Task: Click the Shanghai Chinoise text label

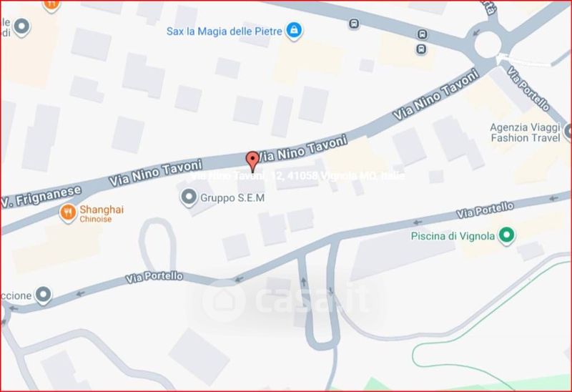Action: 102,214
